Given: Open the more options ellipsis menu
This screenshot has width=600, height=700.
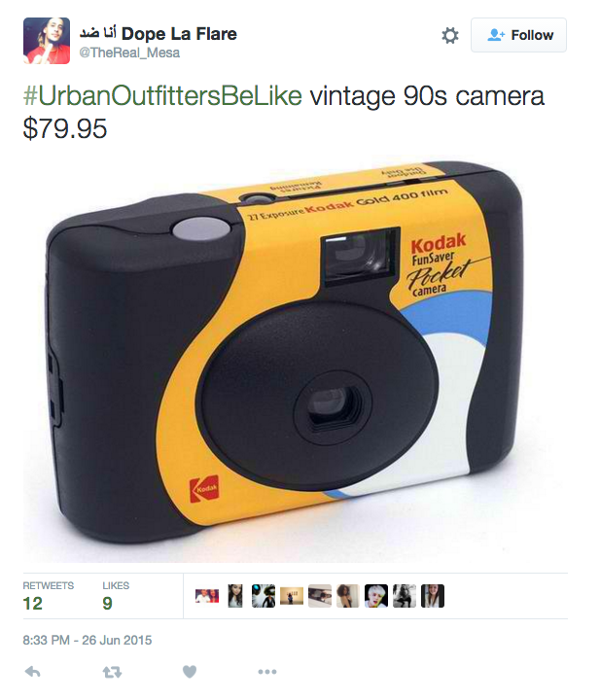Looking at the screenshot, I should pos(267,671).
